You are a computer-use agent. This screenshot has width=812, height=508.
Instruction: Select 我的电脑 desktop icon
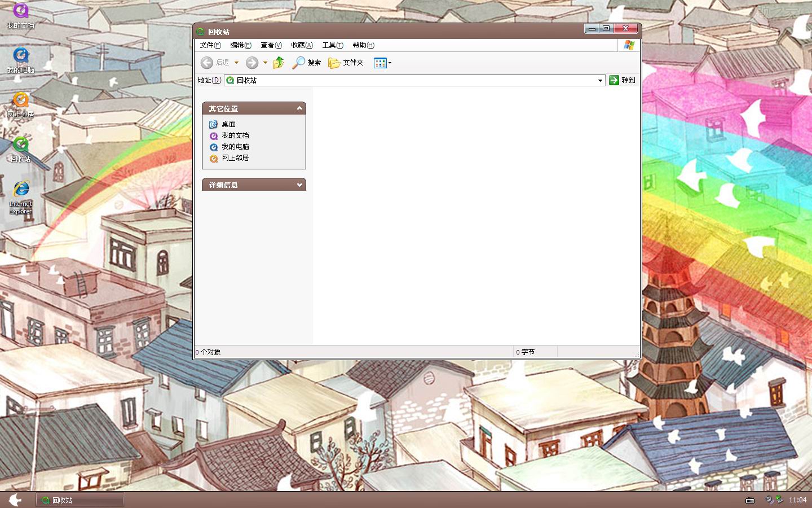click(21, 60)
